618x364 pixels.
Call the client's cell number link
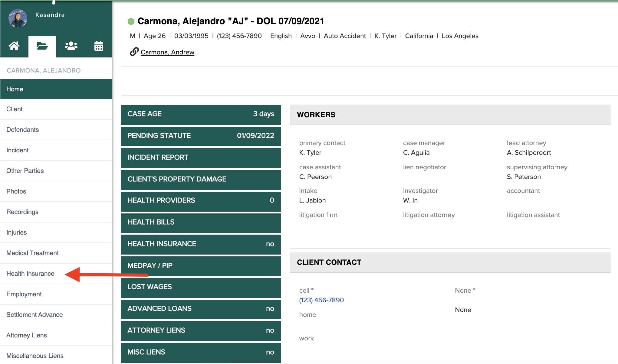click(321, 300)
